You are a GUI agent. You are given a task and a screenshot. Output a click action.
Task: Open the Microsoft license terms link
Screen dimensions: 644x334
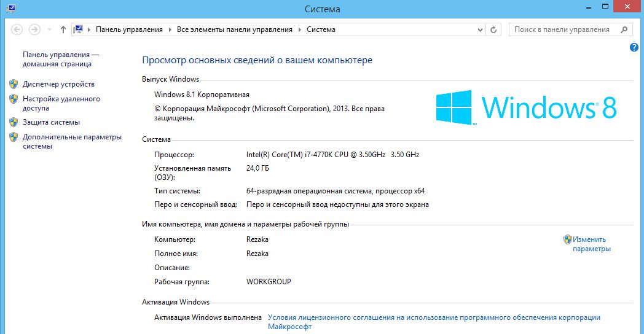(x=434, y=318)
